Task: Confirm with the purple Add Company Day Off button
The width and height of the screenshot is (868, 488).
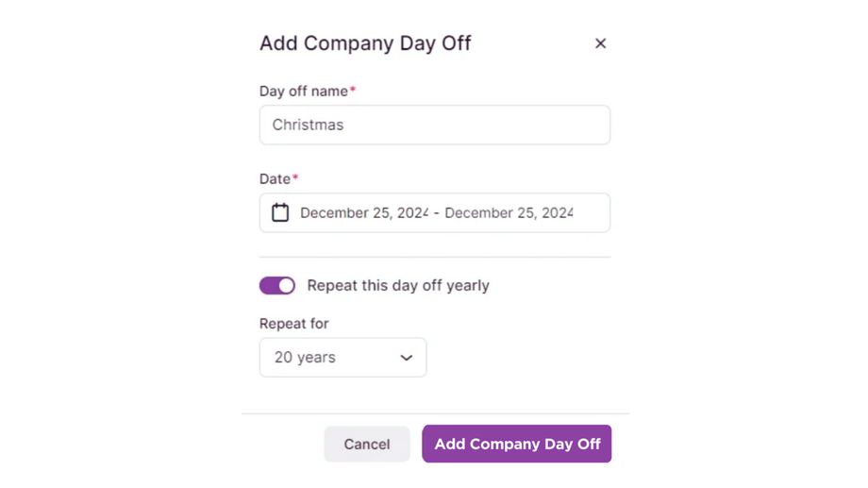Action: tap(516, 444)
